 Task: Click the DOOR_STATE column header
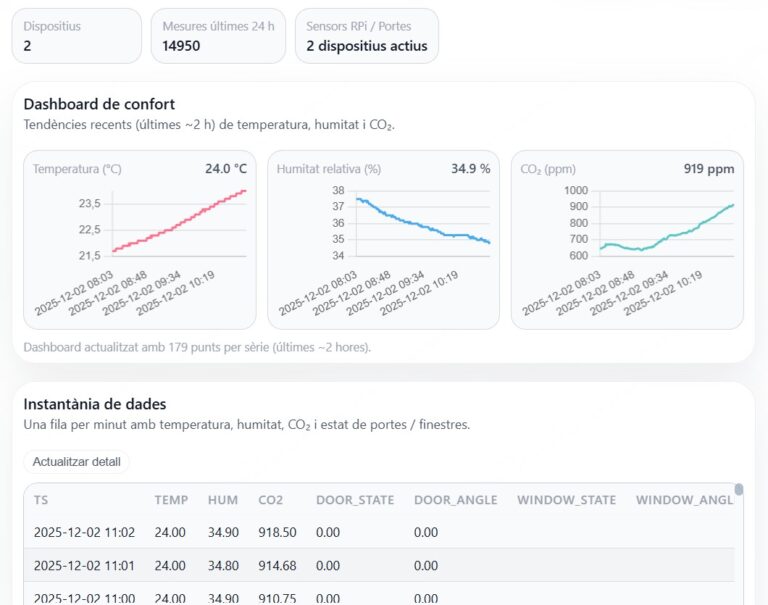tap(355, 500)
